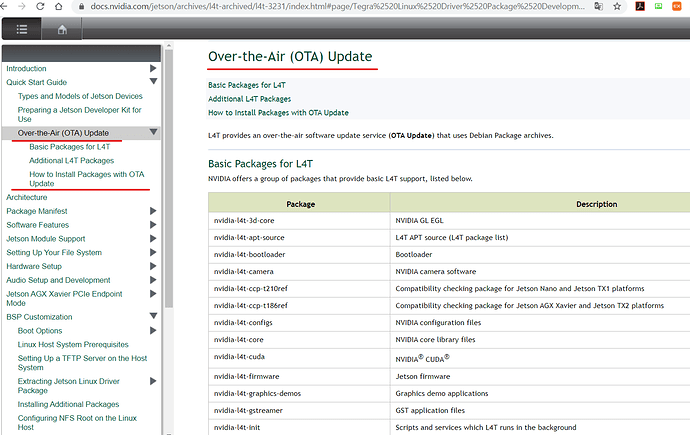Expand the Jetson Module Support arrow
Screen dimensions: 690x435
click(x=153, y=238)
